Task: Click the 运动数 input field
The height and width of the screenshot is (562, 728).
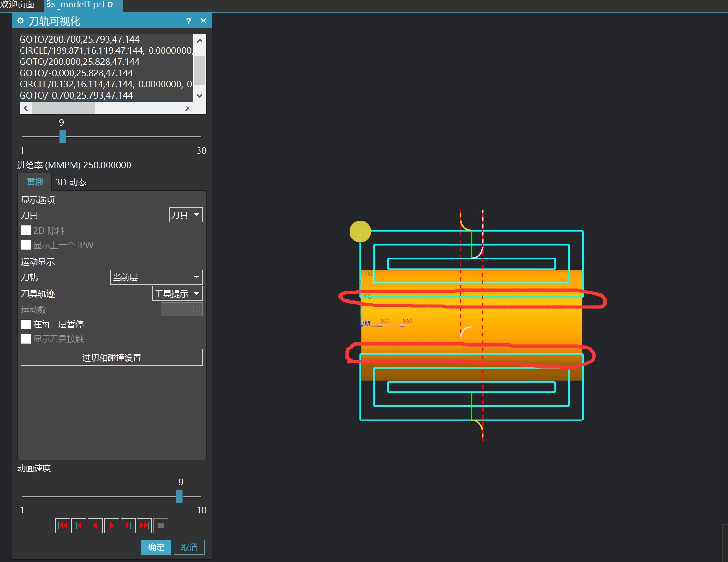Action: click(182, 309)
